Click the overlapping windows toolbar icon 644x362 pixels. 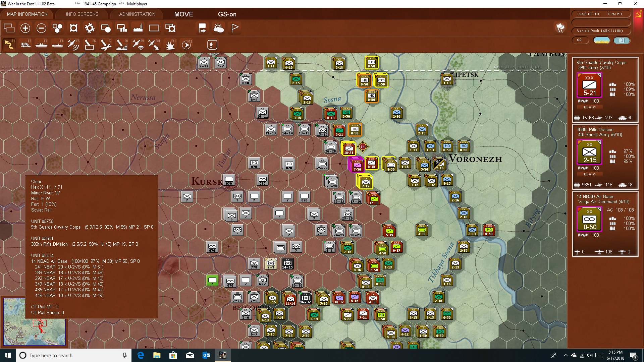(x=9, y=28)
